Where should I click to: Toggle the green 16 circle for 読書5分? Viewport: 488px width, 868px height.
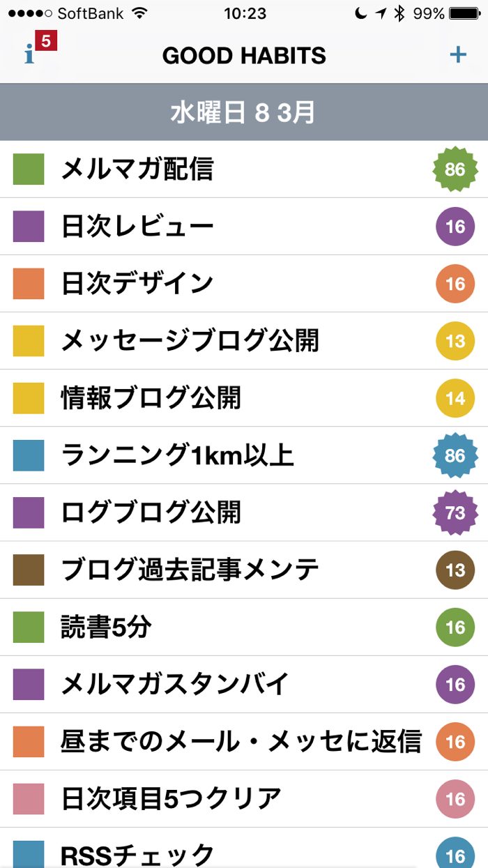(x=455, y=627)
